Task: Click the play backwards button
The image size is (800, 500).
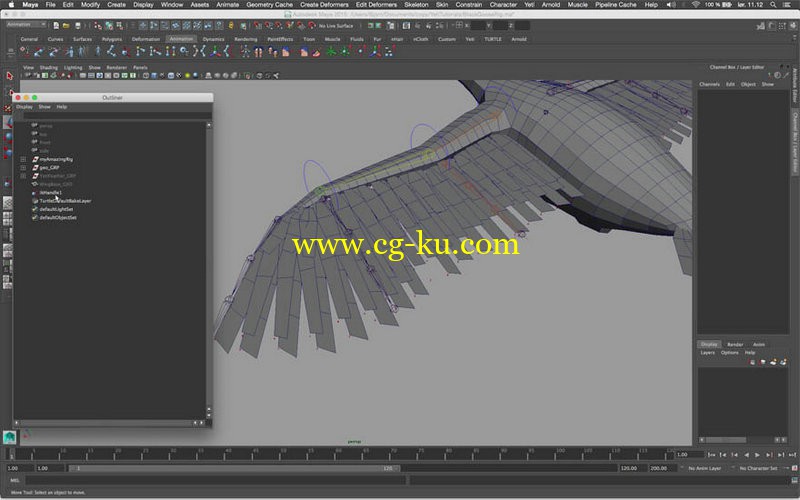Action: pyautogui.click(x=746, y=455)
